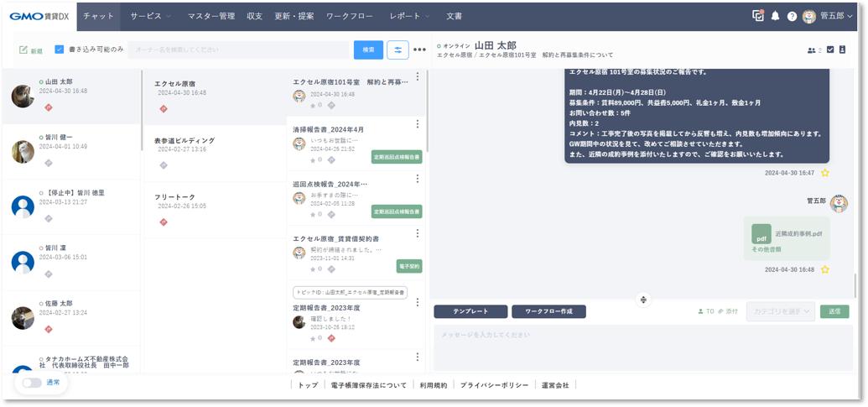Click the chat pane split resize handle icon

coord(642,300)
